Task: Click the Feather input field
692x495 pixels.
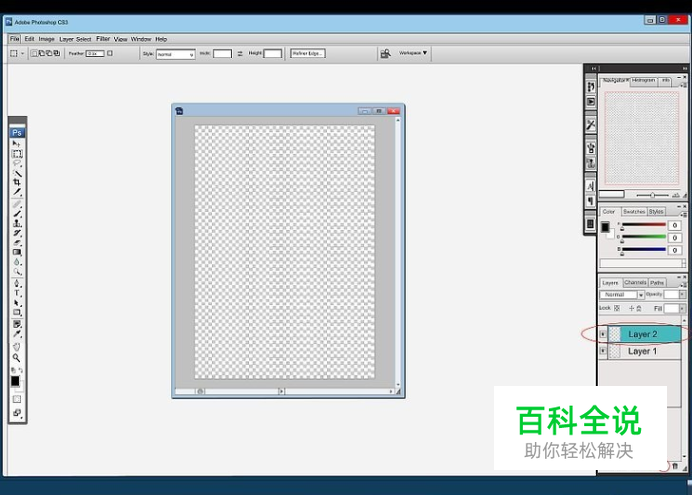Action: (x=95, y=53)
